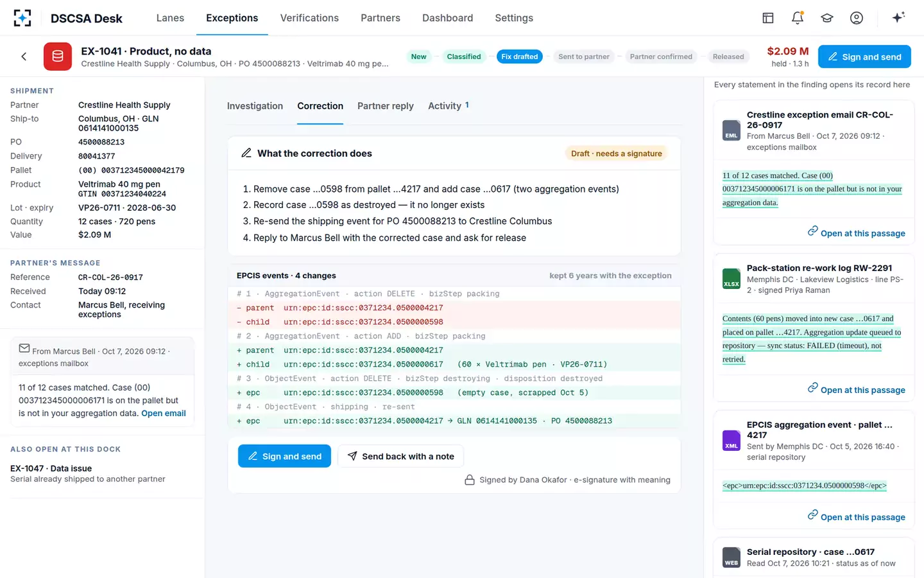This screenshot has width=924, height=578.
Task: Click Sign and send in the header
Action: tap(864, 57)
